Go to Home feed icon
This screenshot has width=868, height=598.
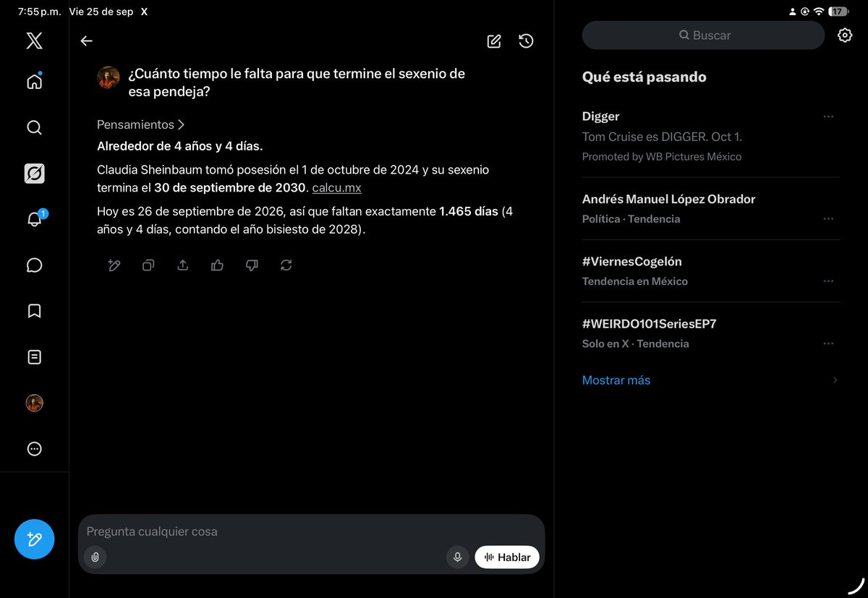(x=34, y=82)
